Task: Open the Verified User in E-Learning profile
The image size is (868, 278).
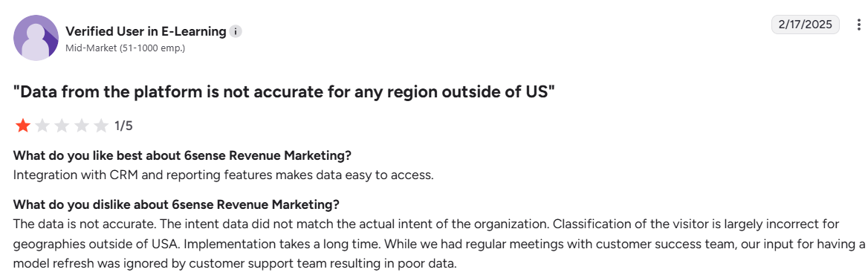Action: [146, 31]
